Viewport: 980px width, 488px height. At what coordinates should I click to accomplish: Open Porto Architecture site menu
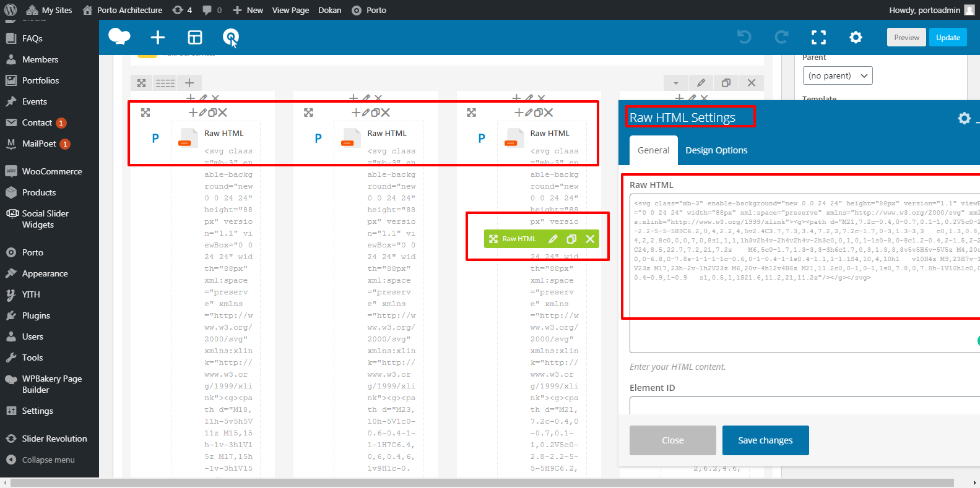coord(123,10)
